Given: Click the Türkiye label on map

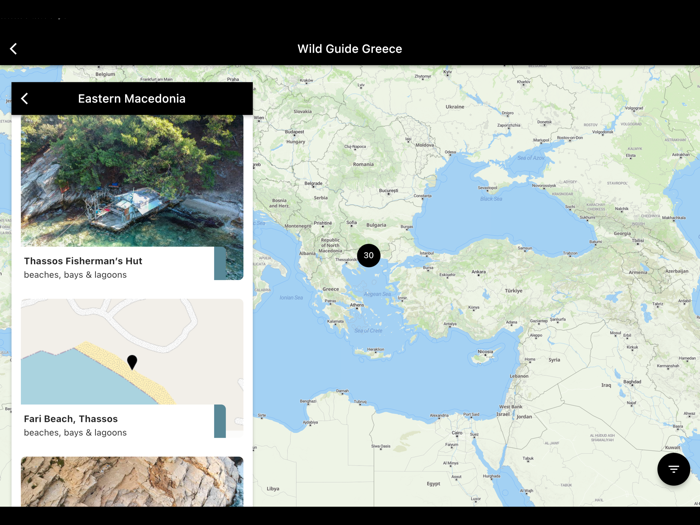Looking at the screenshot, I should 513,291.
